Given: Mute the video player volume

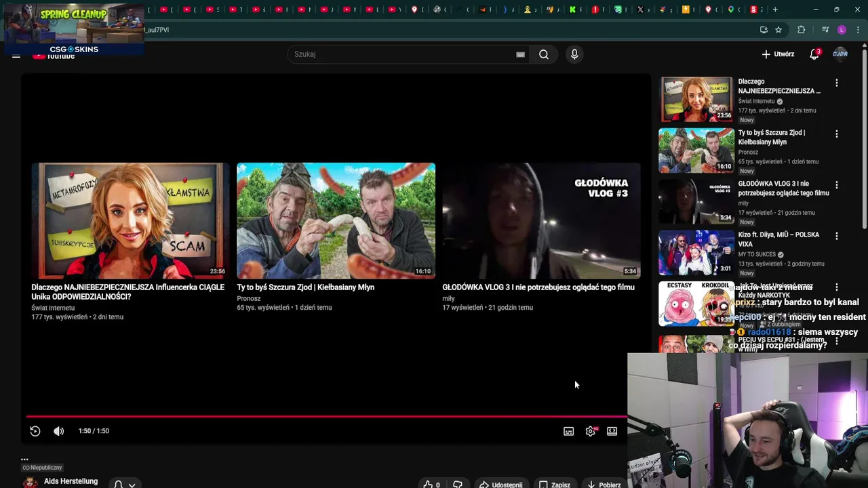Looking at the screenshot, I should tap(59, 431).
